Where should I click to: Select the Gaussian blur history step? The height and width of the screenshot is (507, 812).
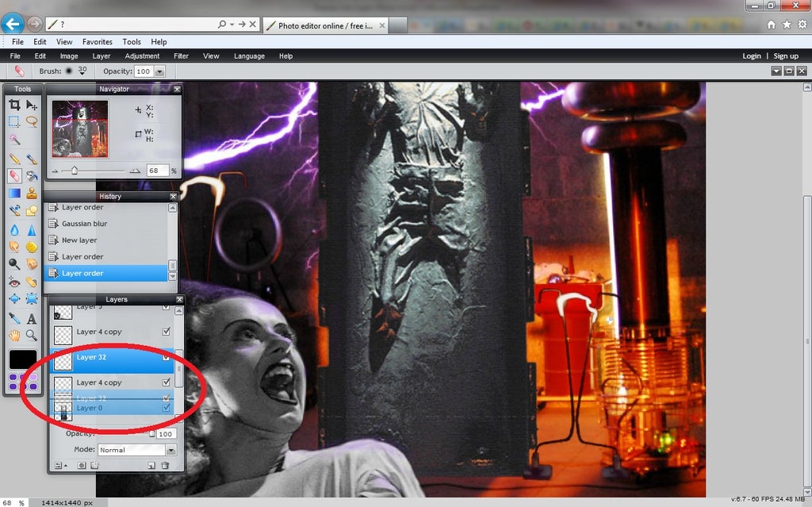pyautogui.click(x=107, y=224)
